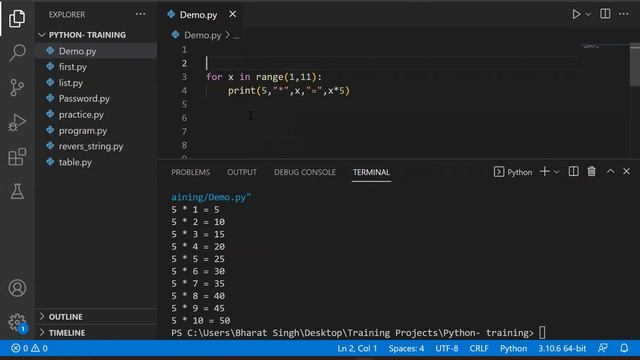This screenshot has width=640, height=360.
Task: Open the Testing flask view
Action: 17,191
